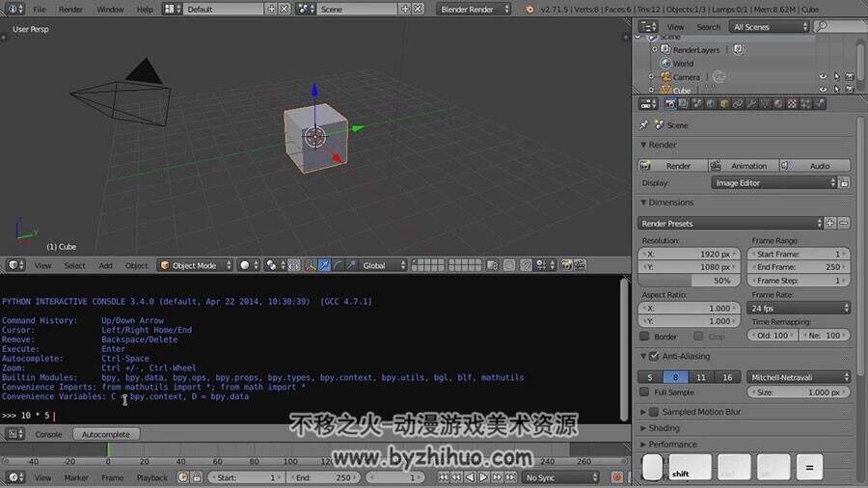
Task: Click the Render image button
Action: pos(672,166)
